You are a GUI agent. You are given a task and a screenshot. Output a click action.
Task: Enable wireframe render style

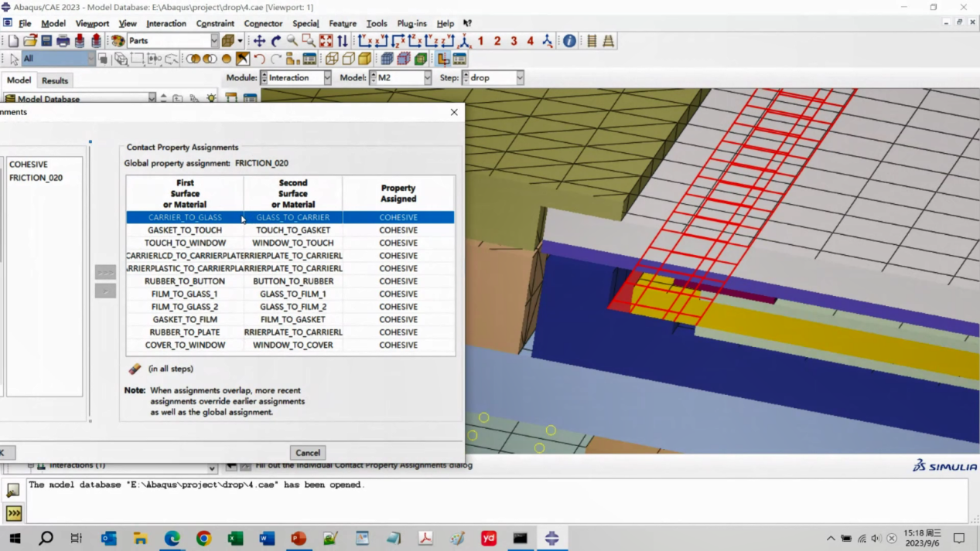pyautogui.click(x=332, y=59)
